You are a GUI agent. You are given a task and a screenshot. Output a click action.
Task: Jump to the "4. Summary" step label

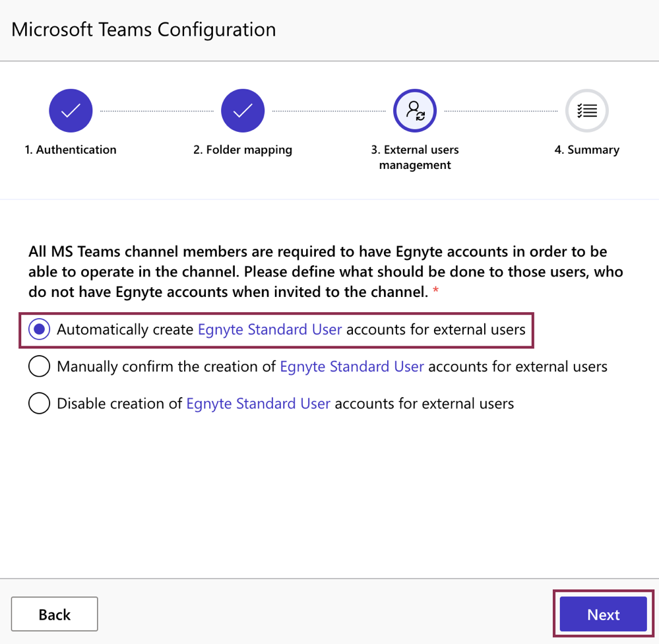586,150
